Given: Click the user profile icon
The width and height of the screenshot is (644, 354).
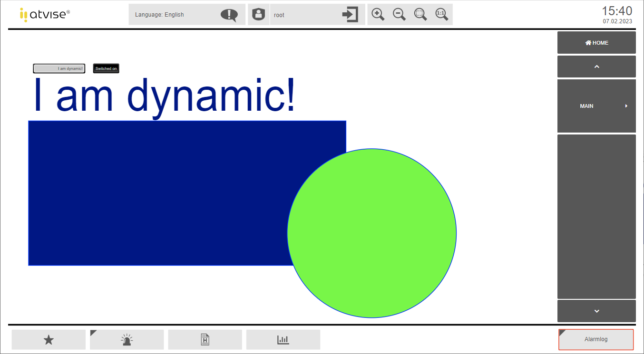Looking at the screenshot, I should coord(258,14).
